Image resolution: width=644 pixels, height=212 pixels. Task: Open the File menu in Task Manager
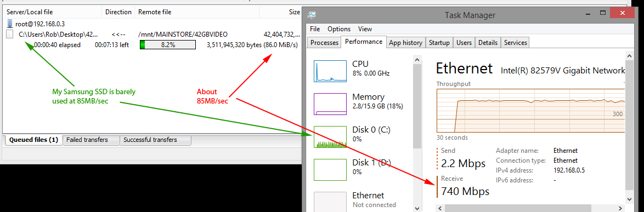pos(315,29)
